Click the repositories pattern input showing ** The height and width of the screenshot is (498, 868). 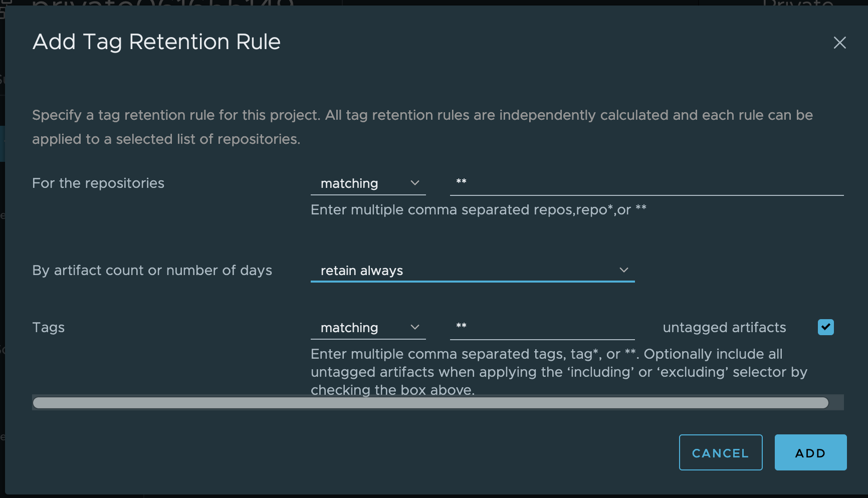[646, 183]
